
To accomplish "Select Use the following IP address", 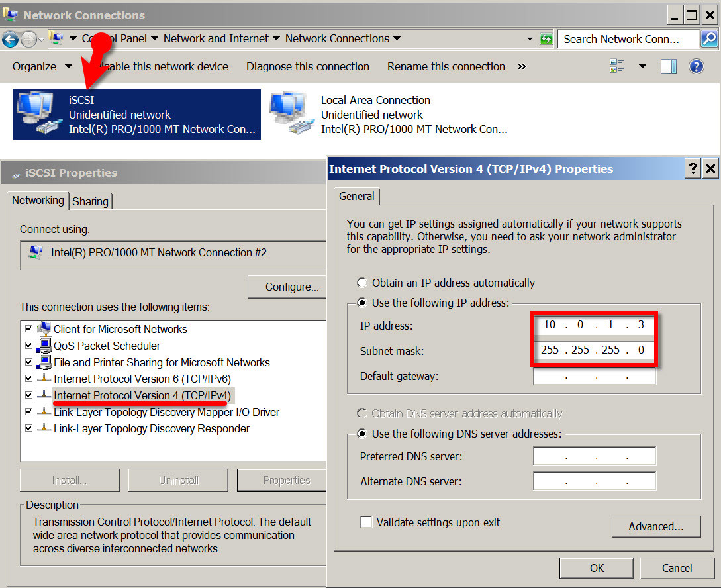I will [x=362, y=303].
